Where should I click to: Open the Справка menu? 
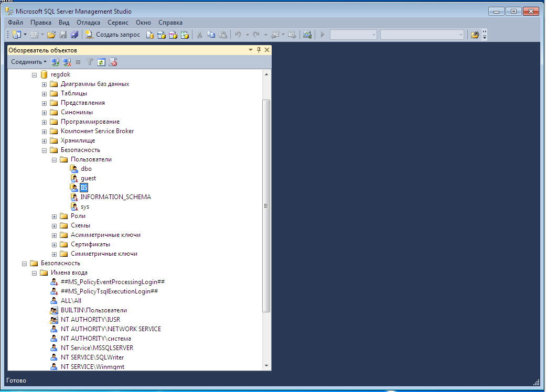(170, 23)
